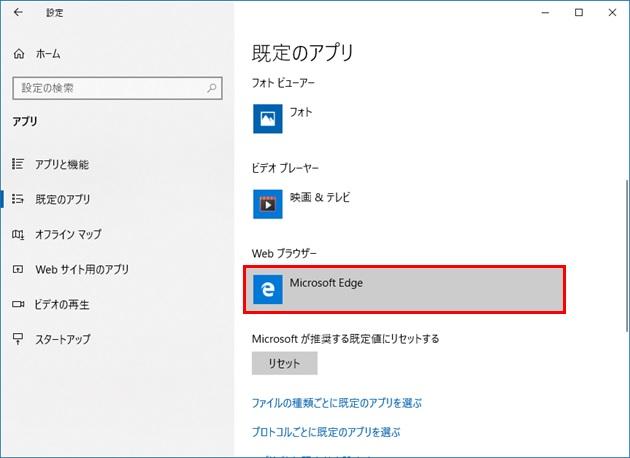The height and width of the screenshot is (458, 630).
Task: Open アプリと機能 in sidebar
Action: coord(62,164)
